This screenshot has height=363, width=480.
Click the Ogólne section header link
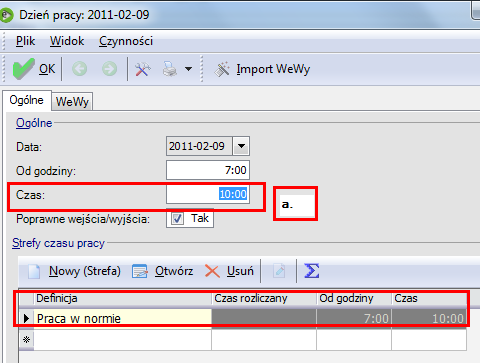tap(34, 123)
